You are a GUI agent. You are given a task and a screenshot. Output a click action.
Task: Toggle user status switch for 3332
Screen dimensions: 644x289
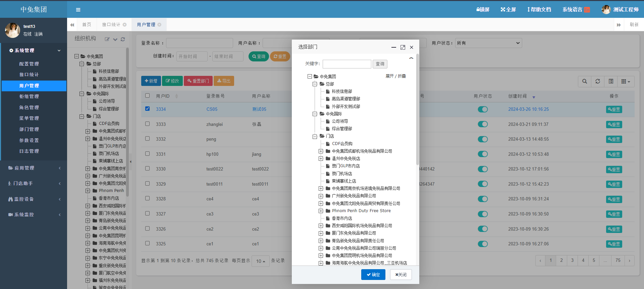[483, 139]
